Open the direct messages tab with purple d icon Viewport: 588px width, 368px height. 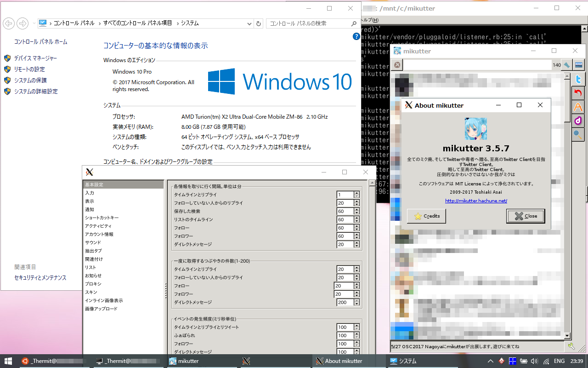(x=578, y=121)
